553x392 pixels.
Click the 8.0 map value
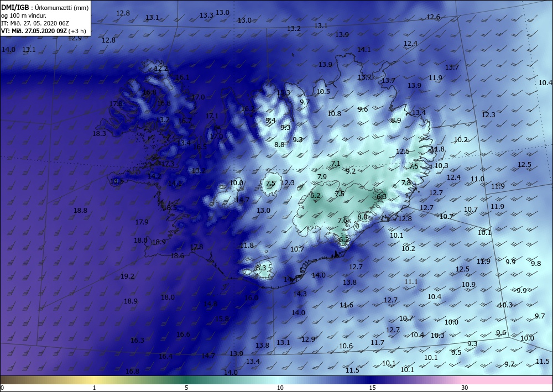click(362, 217)
